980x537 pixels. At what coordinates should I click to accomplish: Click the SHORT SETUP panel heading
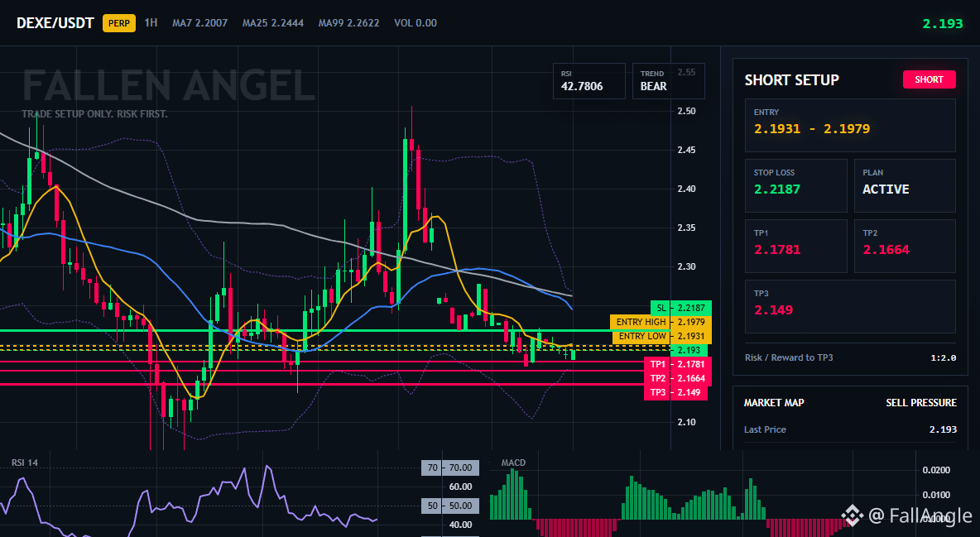click(x=792, y=80)
